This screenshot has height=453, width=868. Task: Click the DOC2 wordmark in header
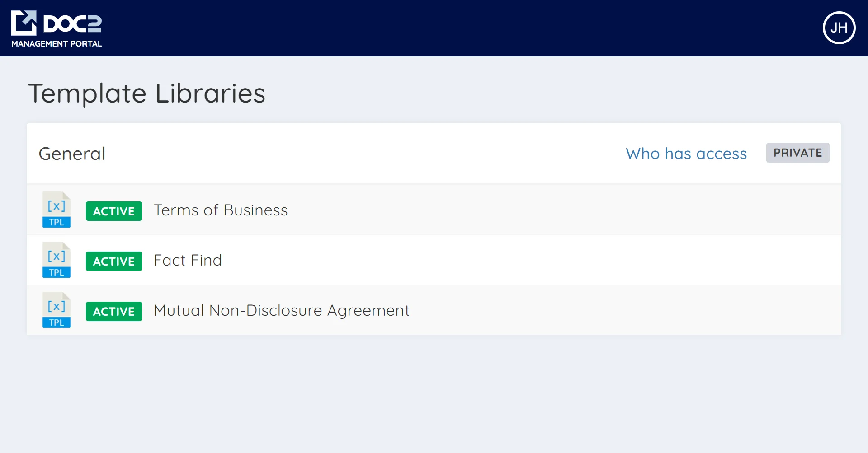pos(72,23)
